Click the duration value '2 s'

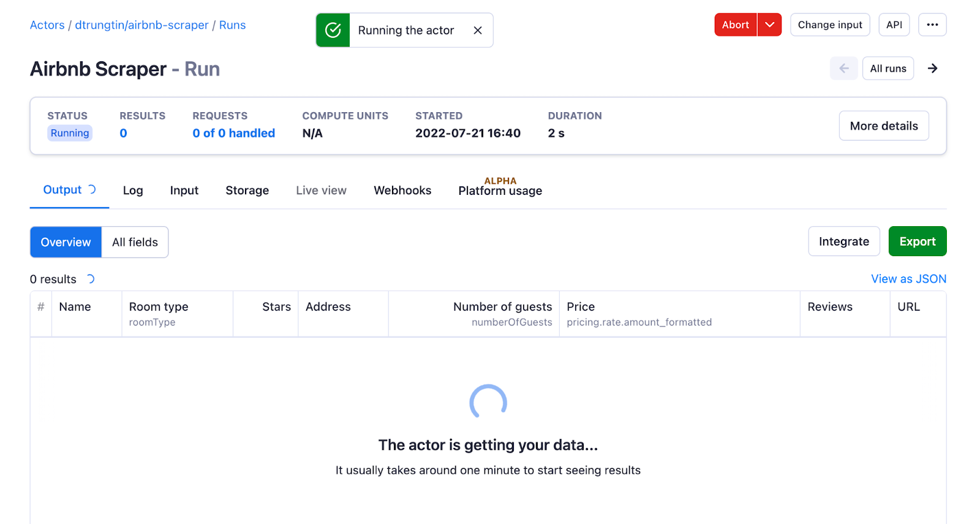(556, 133)
